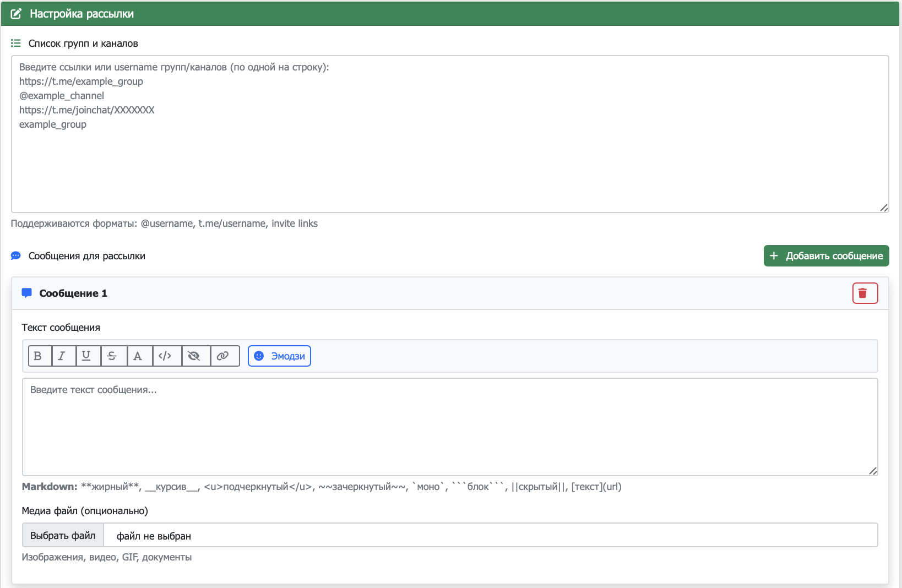Click the Выбрать файл button
The image size is (902, 588).
click(x=63, y=536)
